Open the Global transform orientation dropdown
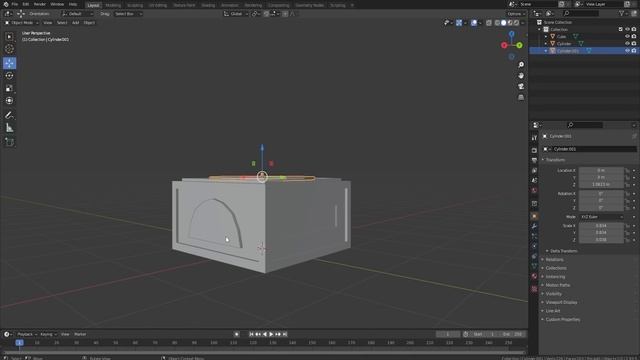Screen dimensions: 640x360 [x=236, y=14]
